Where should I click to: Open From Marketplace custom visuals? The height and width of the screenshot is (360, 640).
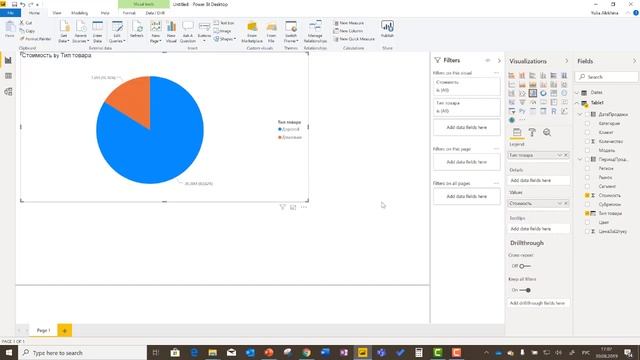pyautogui.click(x=252, y=32)
